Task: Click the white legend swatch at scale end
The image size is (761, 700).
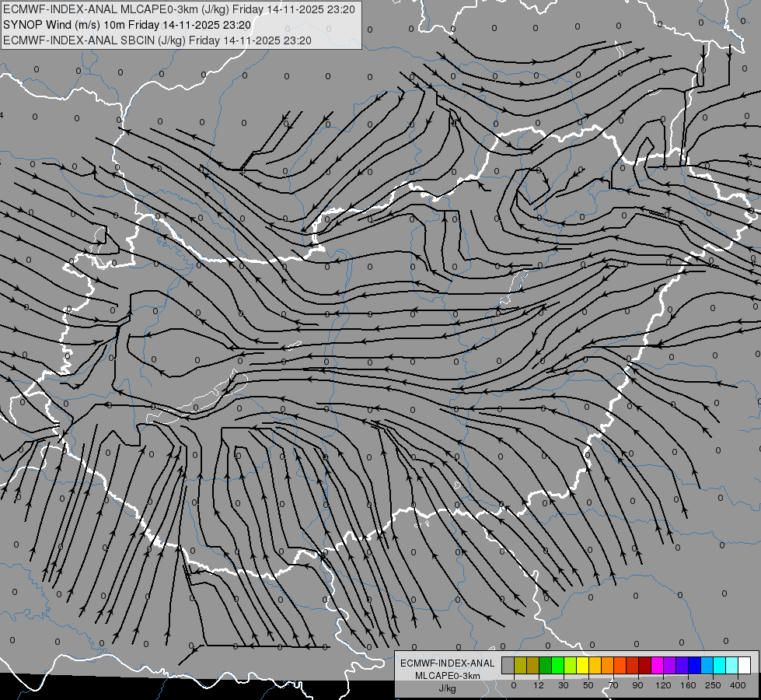Action: [x=744, y=665]
